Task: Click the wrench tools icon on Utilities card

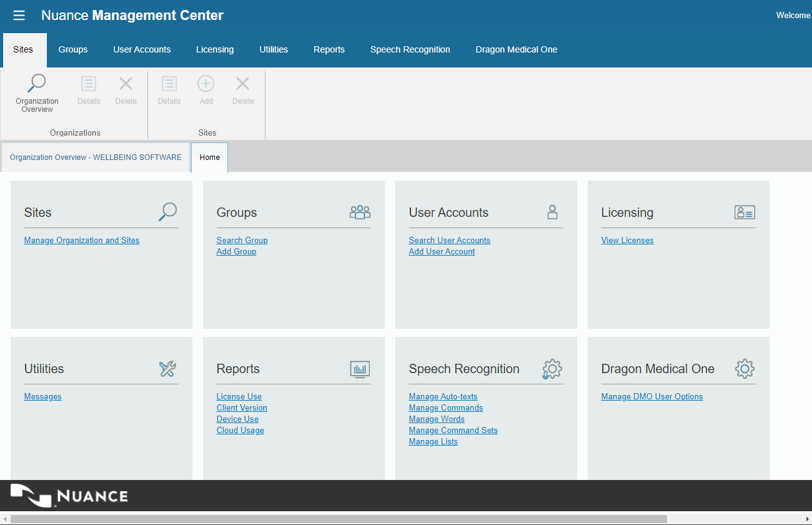Action: 167,369
